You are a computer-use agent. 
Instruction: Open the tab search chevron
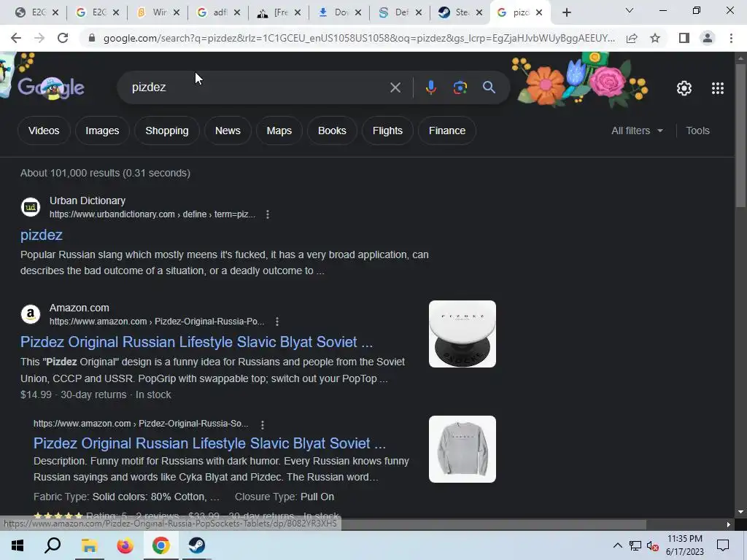[630, 10]
